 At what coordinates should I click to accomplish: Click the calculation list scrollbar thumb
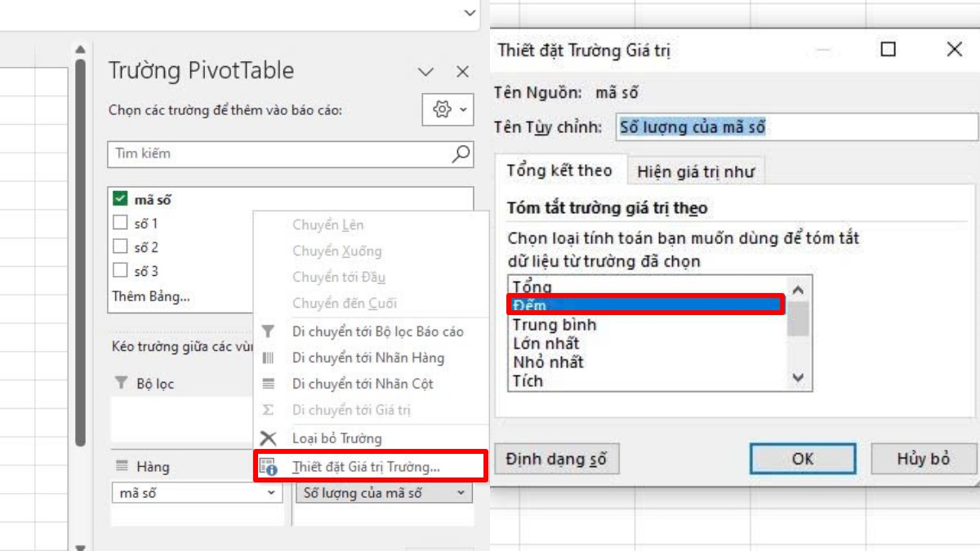click(x=799, y=319)
